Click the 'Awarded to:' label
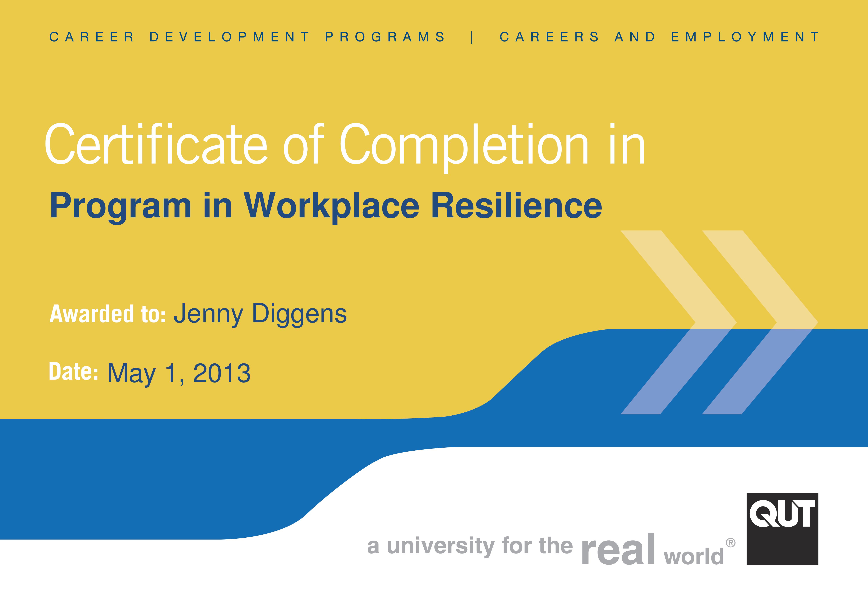This screenshot has width=868, height=612. click(x=108, y=314)
